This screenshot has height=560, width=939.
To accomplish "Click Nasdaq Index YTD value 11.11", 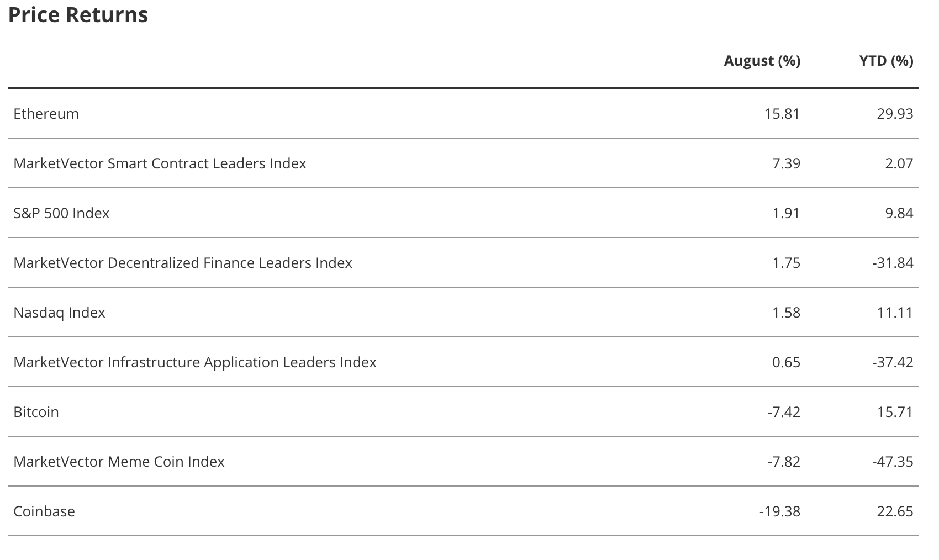I will coord(895,313).
